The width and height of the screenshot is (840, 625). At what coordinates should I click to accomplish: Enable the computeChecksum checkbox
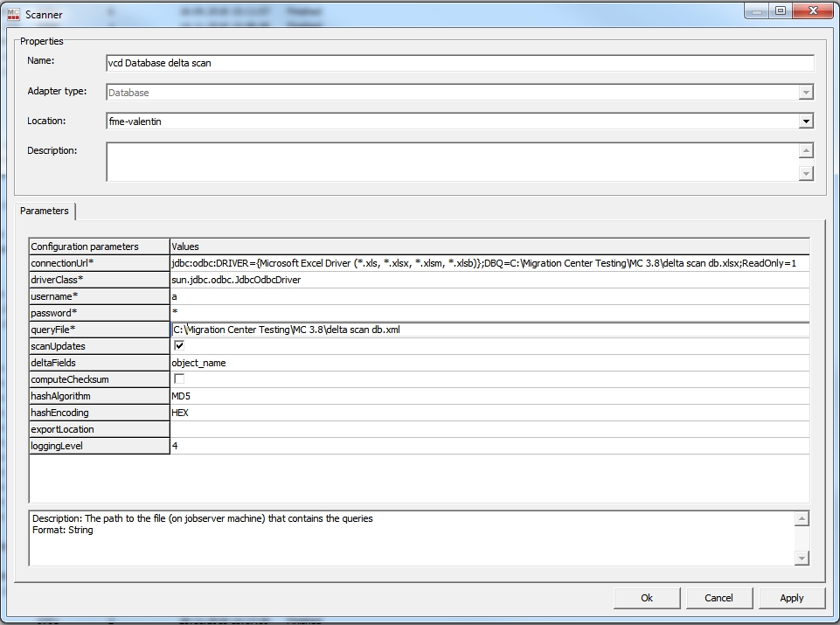(x=179, y=379)
